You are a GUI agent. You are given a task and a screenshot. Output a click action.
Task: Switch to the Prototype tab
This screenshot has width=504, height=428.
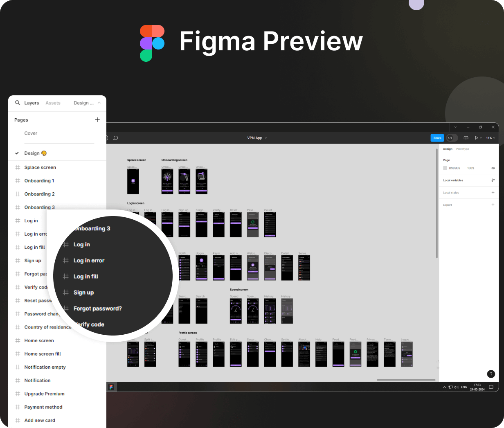[x=463, y=149]
